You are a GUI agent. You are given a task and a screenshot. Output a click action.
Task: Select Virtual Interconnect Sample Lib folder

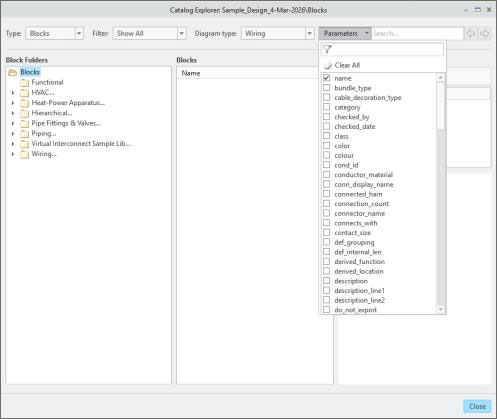[x=81, y=144]
